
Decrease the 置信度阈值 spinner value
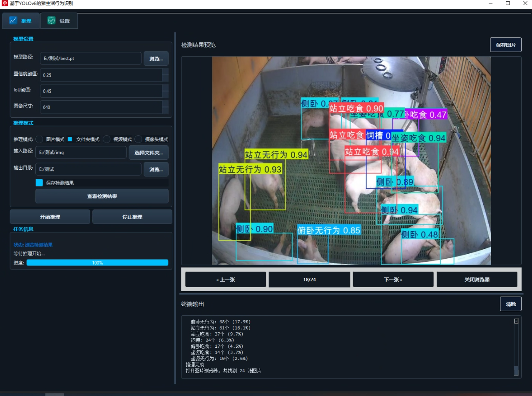click(x=165, y=78)
